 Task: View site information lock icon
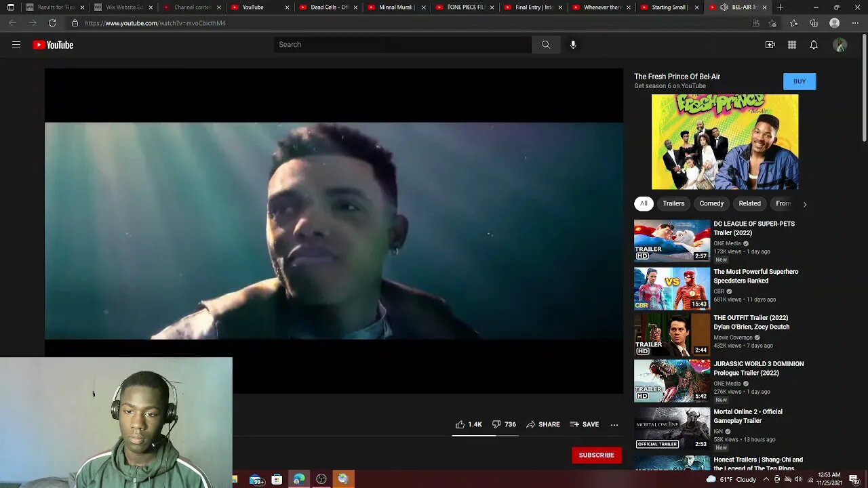pyautogui.click(x=75, y=23)
